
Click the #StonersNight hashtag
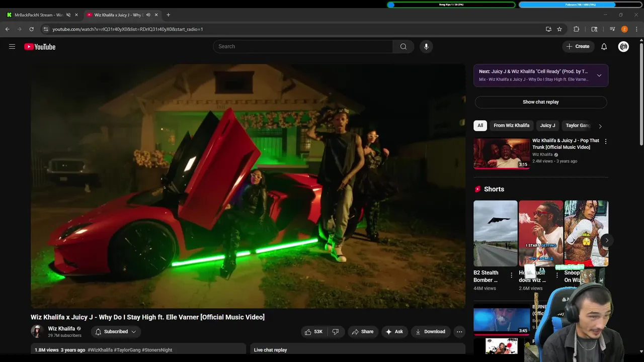click(x=157, y=350)
